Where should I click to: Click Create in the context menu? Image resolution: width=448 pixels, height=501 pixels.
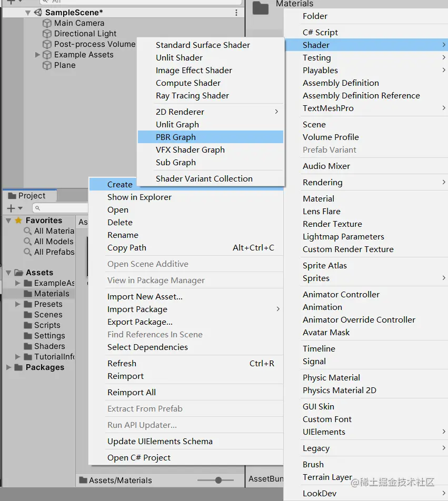click(x=120, y=184)
